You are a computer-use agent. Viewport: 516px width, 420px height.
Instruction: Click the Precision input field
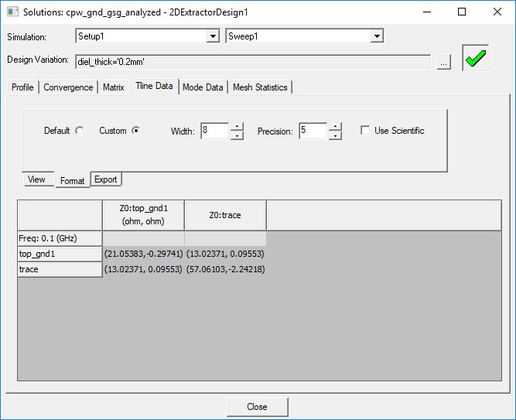pyautogui.click(x=313, y=131)
